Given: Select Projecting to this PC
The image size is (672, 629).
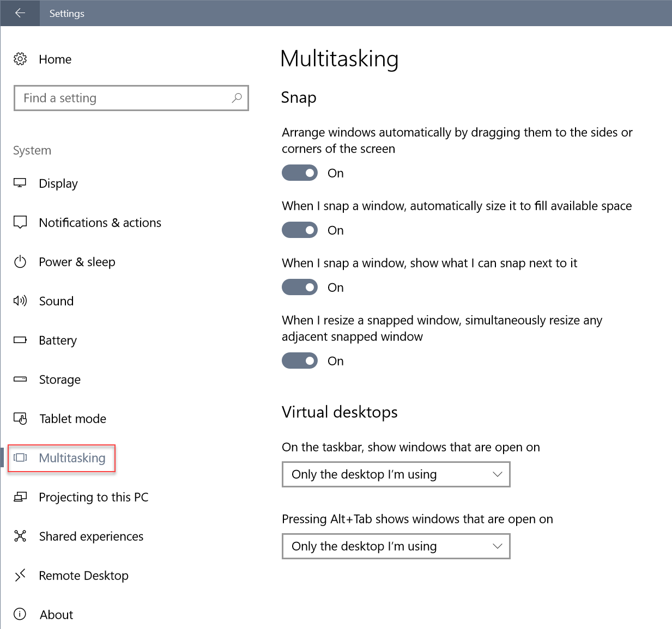Looking at the screenshot, I should [93, 497].
